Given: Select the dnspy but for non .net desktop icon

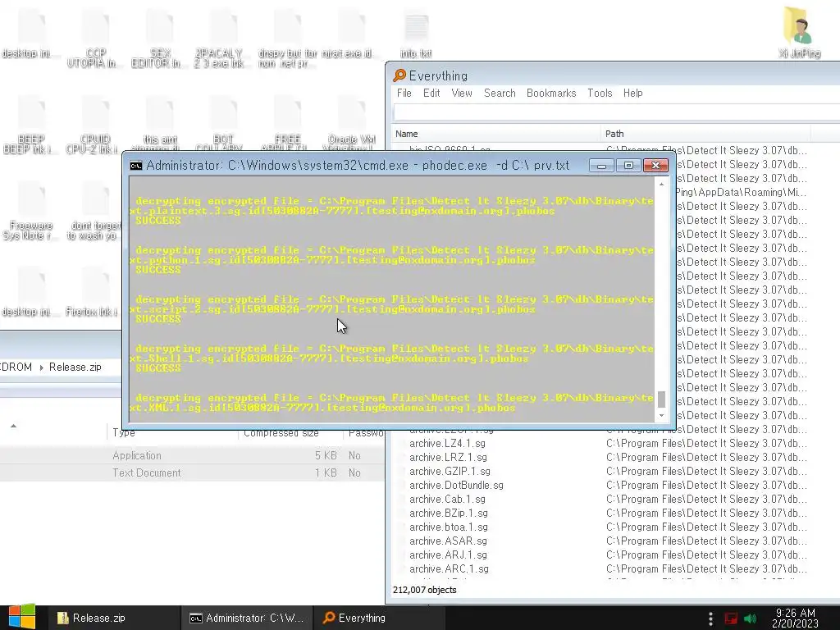Looking at the screenshot, I should 288,39.
